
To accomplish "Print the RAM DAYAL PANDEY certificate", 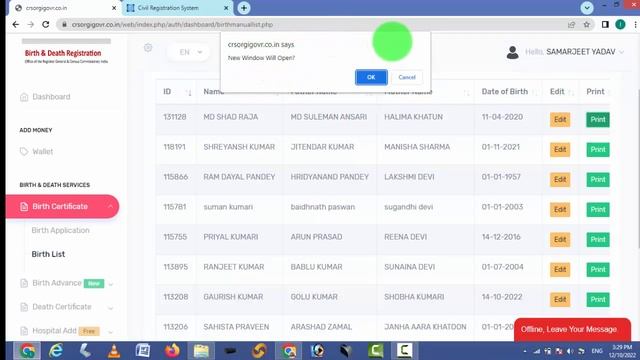I will [598, 180].
